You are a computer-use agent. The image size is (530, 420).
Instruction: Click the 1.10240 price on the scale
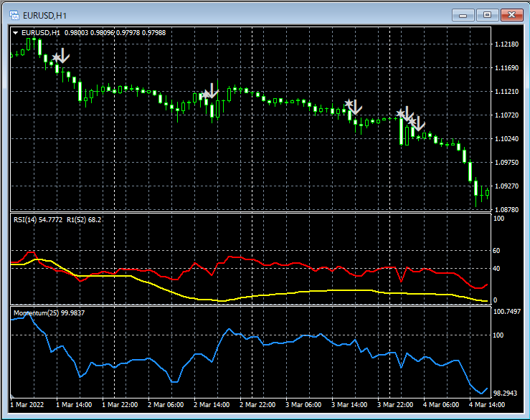click(x=506, y=139)
